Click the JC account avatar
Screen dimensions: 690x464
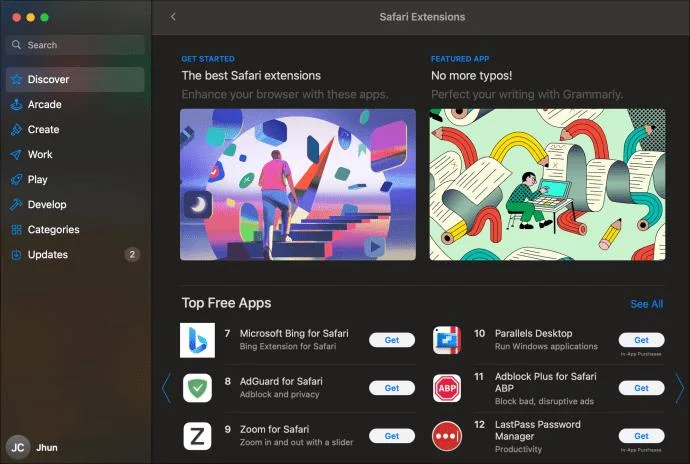pos(17,447)
